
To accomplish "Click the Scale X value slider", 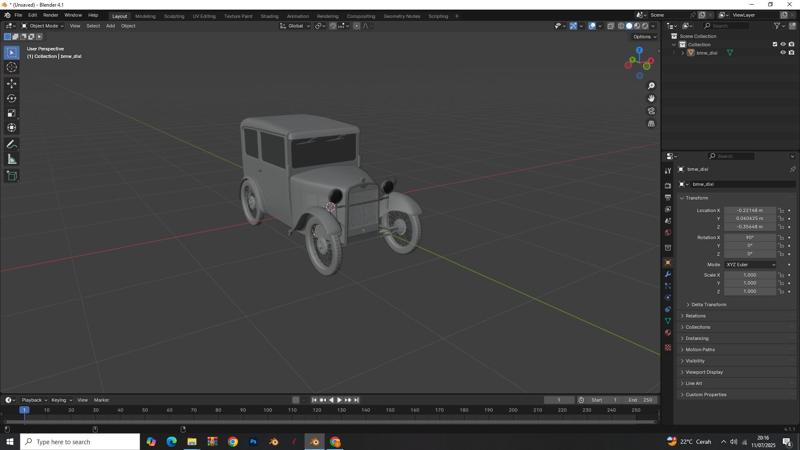I will point(750,275).
